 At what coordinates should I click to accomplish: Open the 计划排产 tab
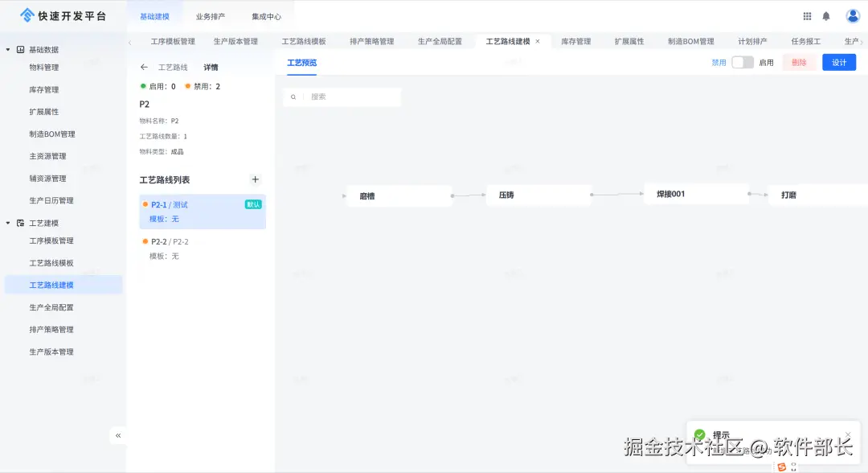click(752, 41)
